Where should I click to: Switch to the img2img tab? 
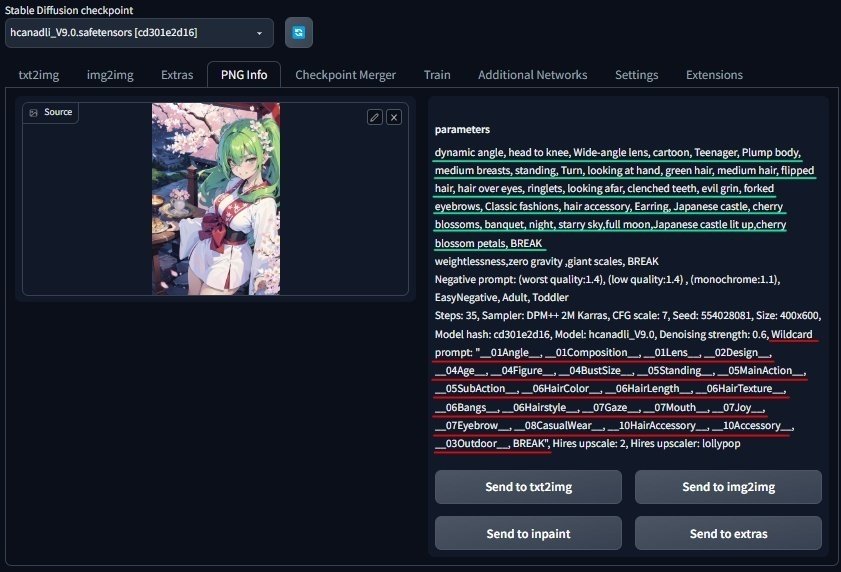(110, 75)
